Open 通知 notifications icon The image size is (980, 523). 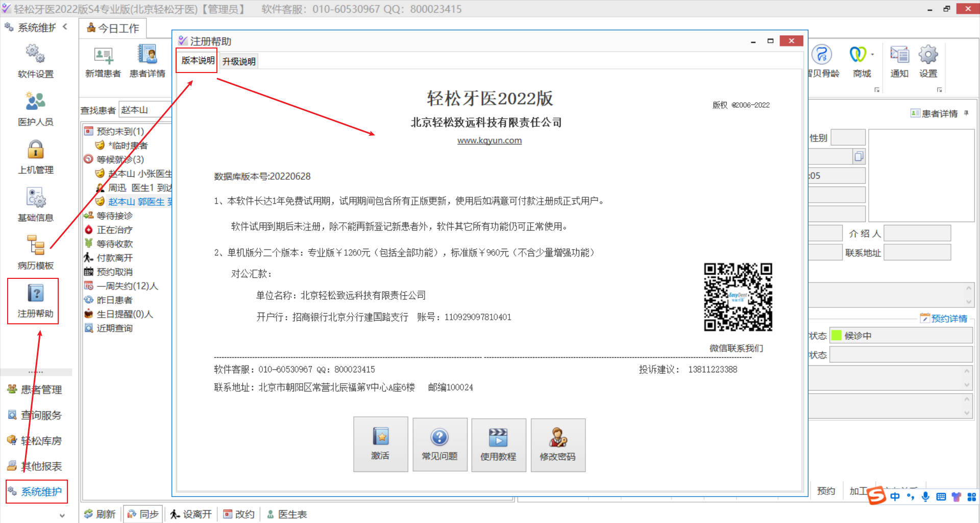click(899, 61)
